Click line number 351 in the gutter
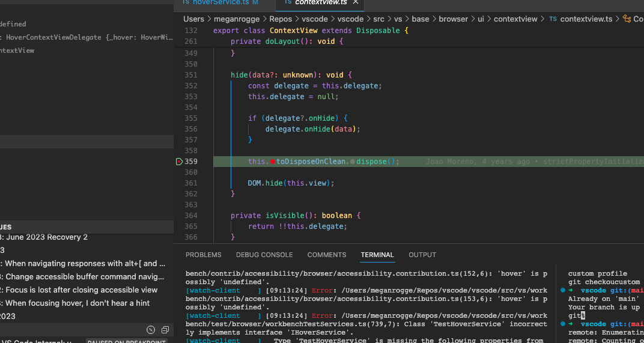This screenshot has width=644, height=343. 191,75
